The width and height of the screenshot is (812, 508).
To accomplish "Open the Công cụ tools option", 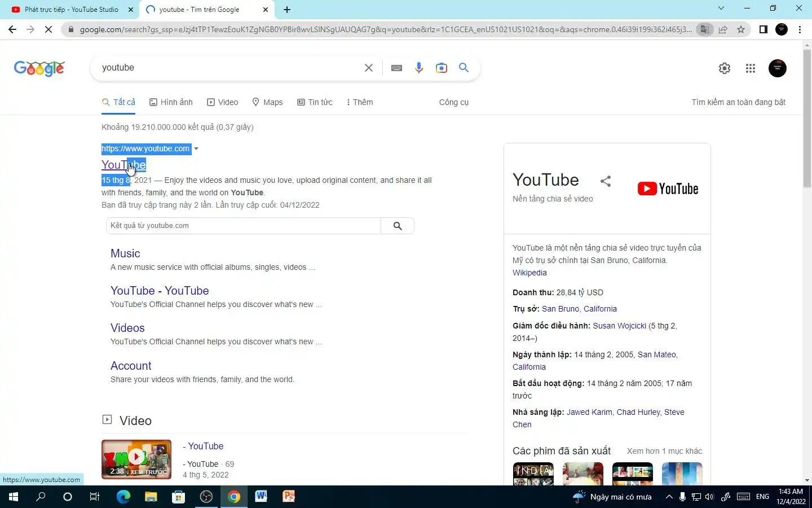I will pyautogui.click(x=454, y=102).
